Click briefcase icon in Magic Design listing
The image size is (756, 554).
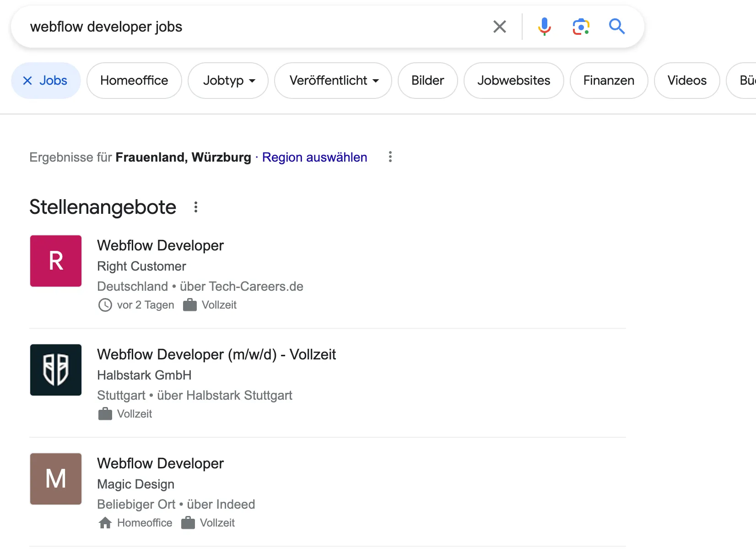coord(188,523)
